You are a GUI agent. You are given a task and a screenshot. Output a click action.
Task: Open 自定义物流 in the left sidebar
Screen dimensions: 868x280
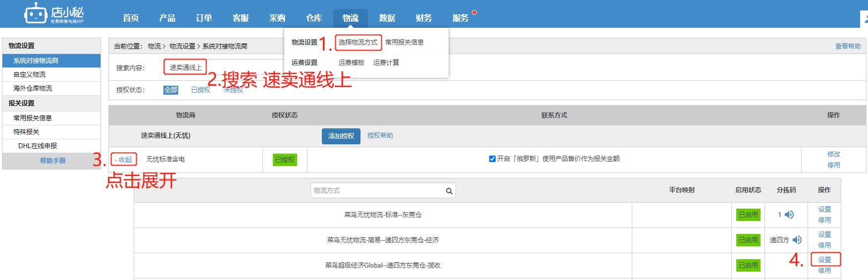coord(30,74)
